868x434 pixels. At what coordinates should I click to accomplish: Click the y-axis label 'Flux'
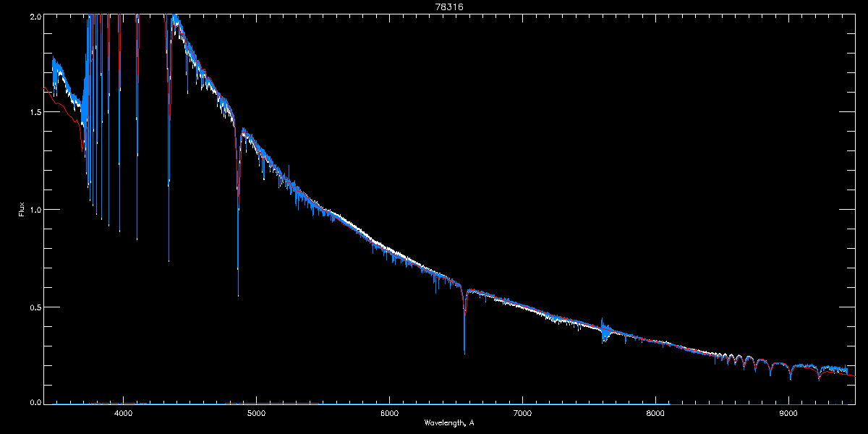tap(22, 210)
